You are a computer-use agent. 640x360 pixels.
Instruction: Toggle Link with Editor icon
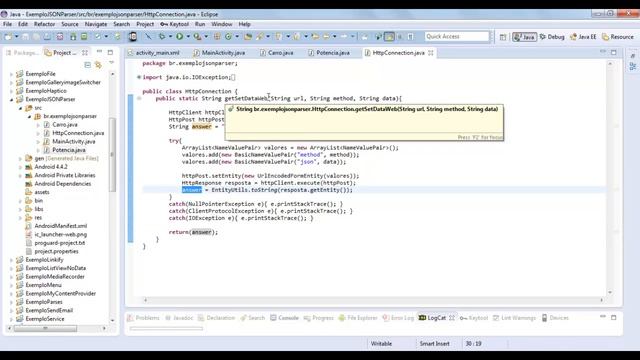98,64
